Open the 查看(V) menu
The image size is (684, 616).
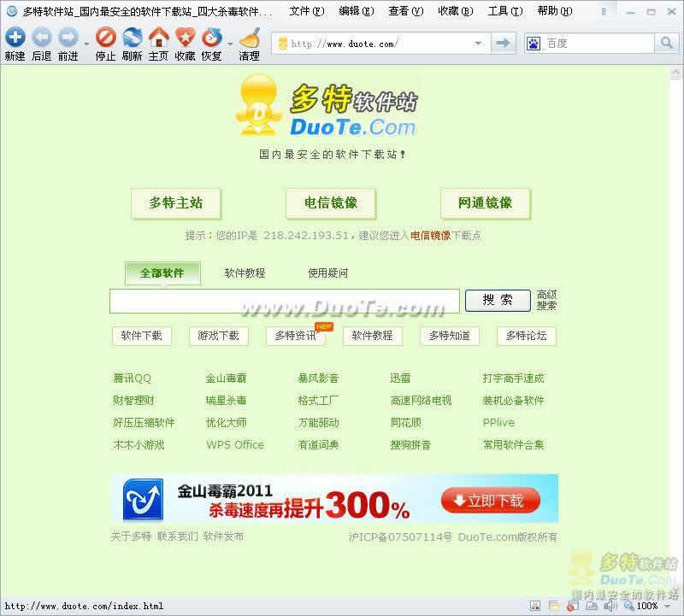click(x=406, y=11)
